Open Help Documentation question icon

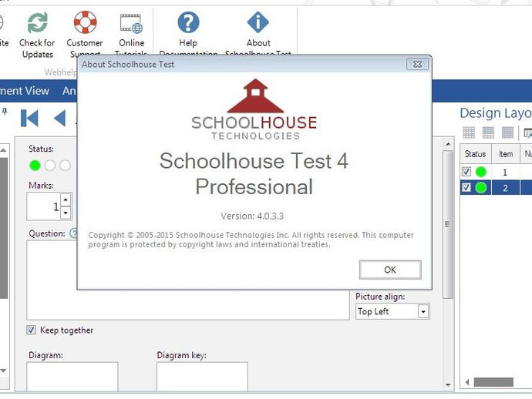click(x=188, y=22)
